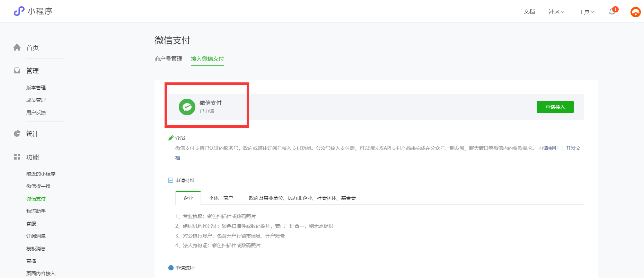Screen dimensions: 644x278
Task: Click the 已申请 status text
Action: pos(207,111)
